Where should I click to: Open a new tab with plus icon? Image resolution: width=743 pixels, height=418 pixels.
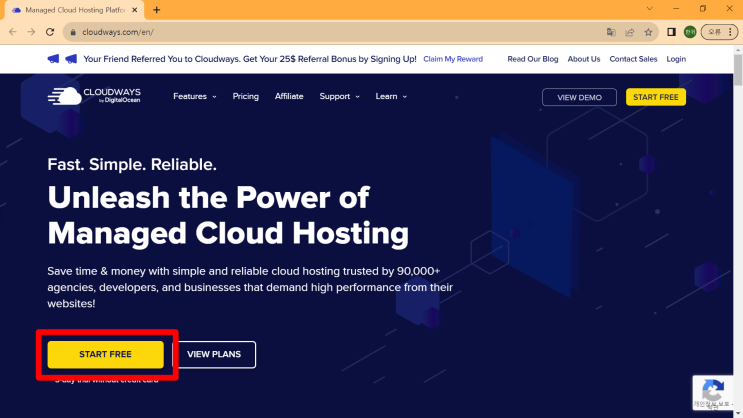coord(156,10)
